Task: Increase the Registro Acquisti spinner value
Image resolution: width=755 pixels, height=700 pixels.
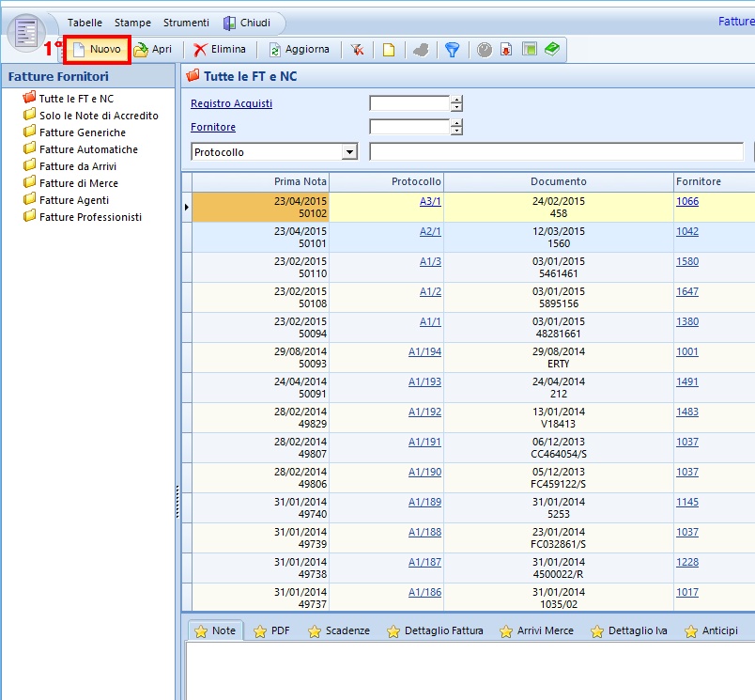Action: tap(456, 100)
